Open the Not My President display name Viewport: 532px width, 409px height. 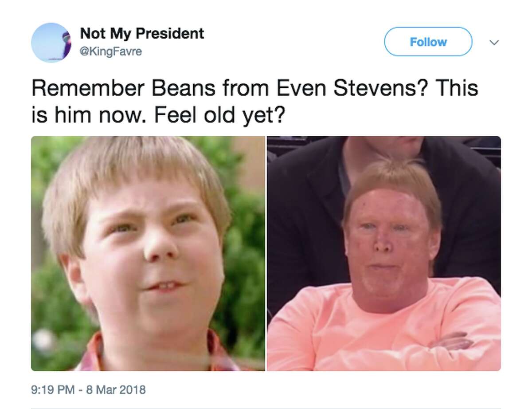(142, 33)
